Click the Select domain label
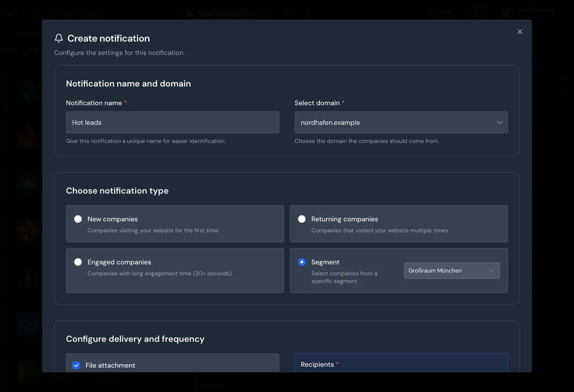The width and height of the screenshot is (574, 392). 317,103
